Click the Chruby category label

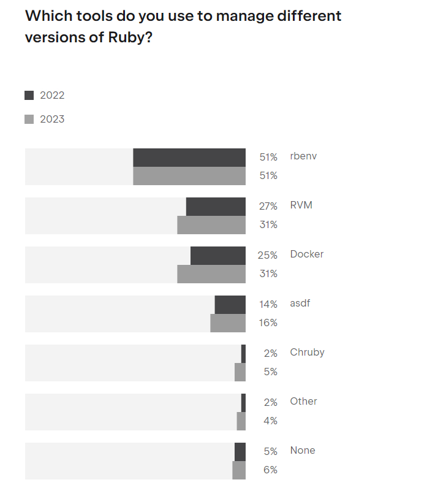coord(308,353)
